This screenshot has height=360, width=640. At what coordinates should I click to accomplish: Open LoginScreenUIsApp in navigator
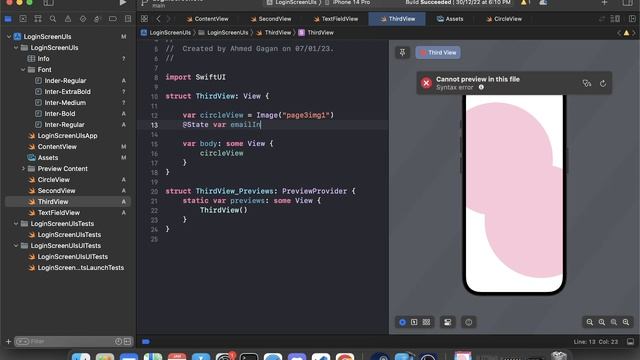pos(67,136)
